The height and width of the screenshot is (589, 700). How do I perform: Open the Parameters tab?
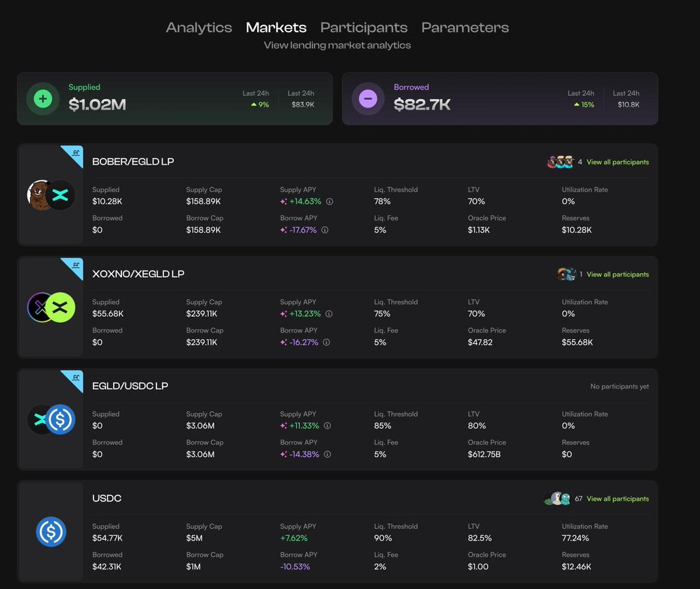pos(465,27)
